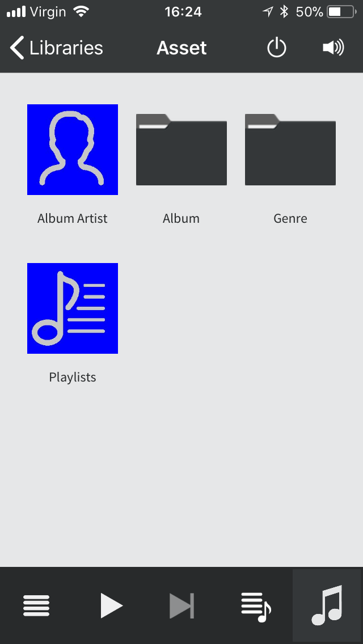Open the Playlists music note thumbnail

pyautogui.click(x=73, y=308)
